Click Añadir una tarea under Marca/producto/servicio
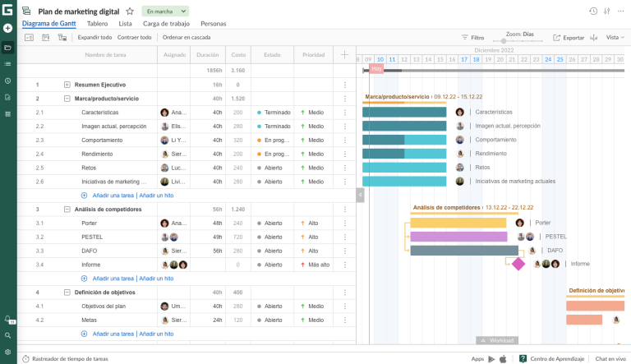The width and height of the screenshot is (631, 364). pos(113,196)
